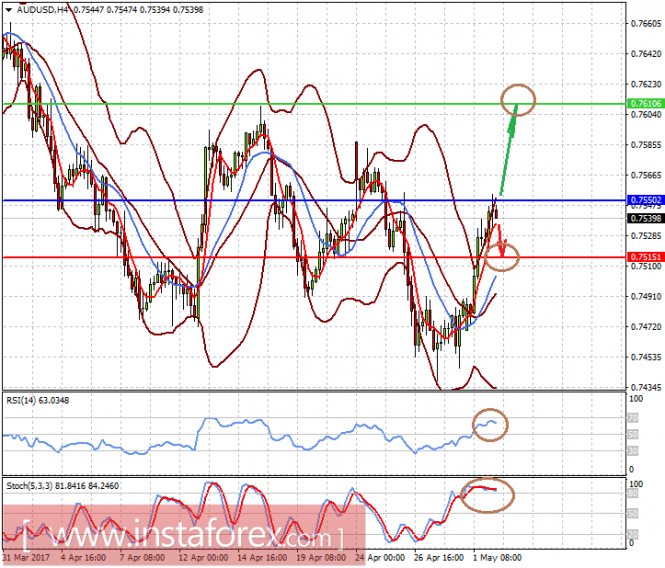This screenshot has height=568, width=665.
Task: Click the RSI 70 level marker
Action: point(632,418)
